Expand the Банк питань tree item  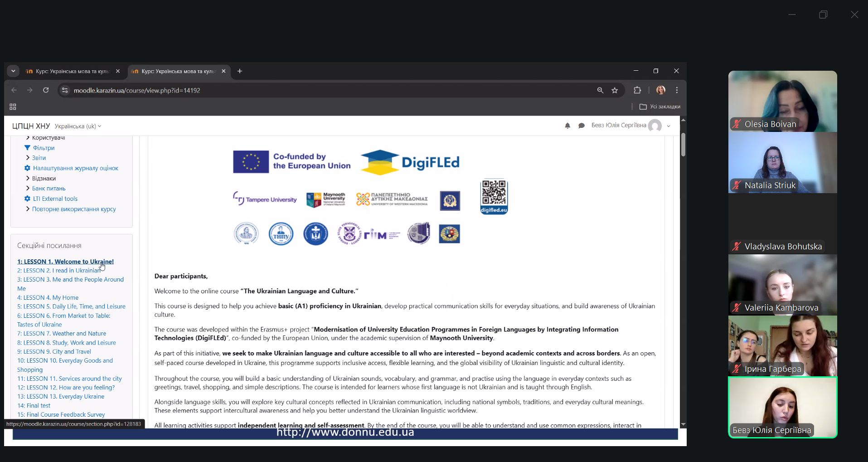(x=28, y=188)
